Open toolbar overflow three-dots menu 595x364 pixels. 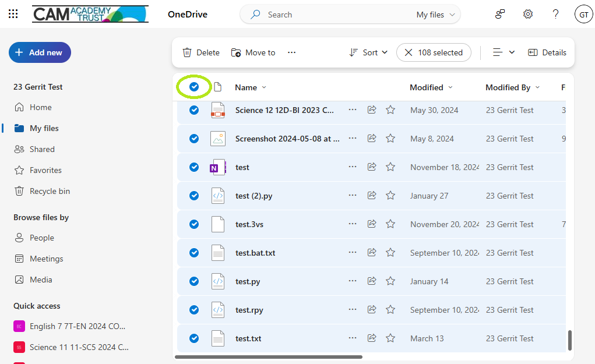click(x=291, y=52)
